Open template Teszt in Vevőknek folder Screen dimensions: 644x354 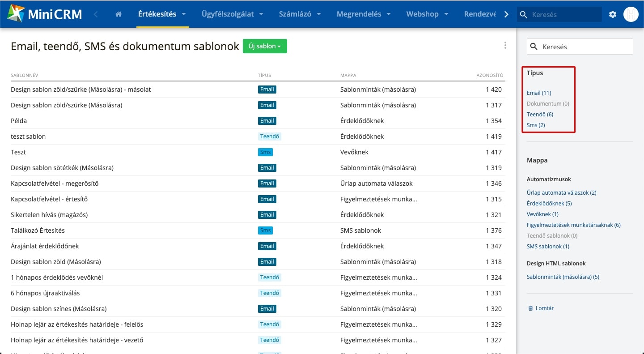point(18,152)
